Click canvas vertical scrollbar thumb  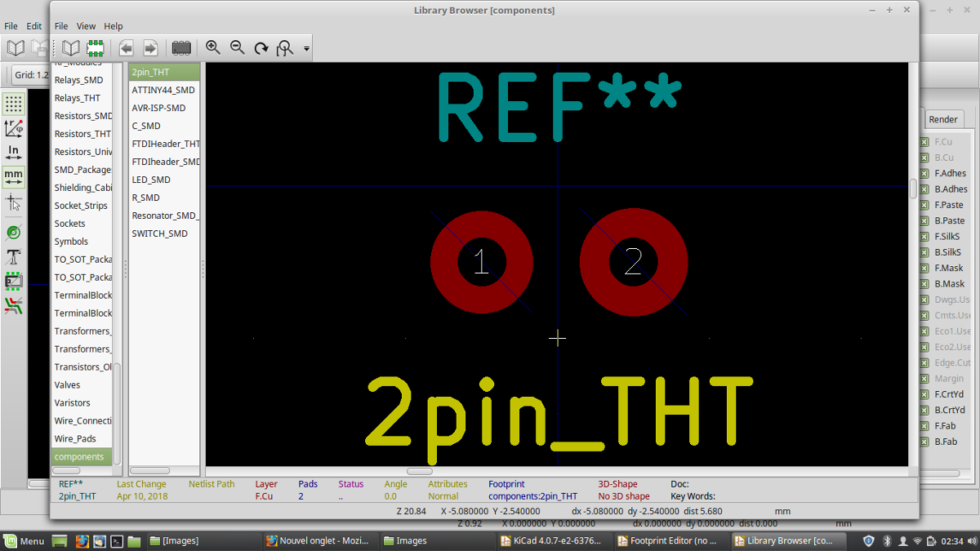[x=913, y=189]
